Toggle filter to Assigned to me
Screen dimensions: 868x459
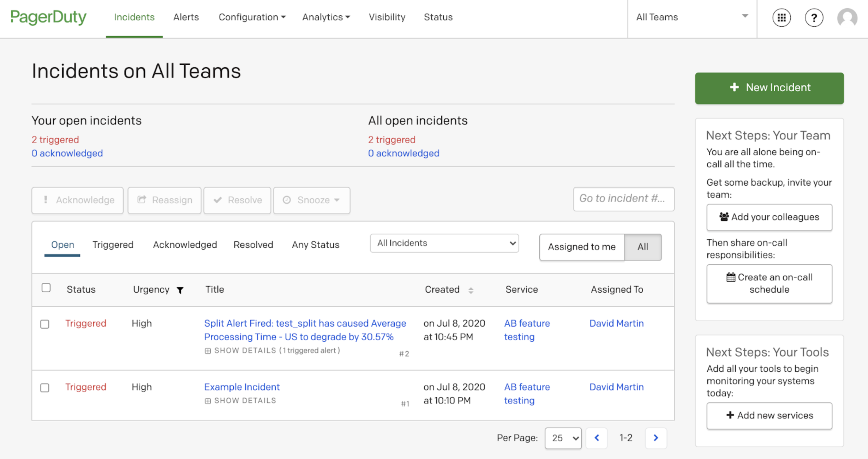tap(581, 247)
